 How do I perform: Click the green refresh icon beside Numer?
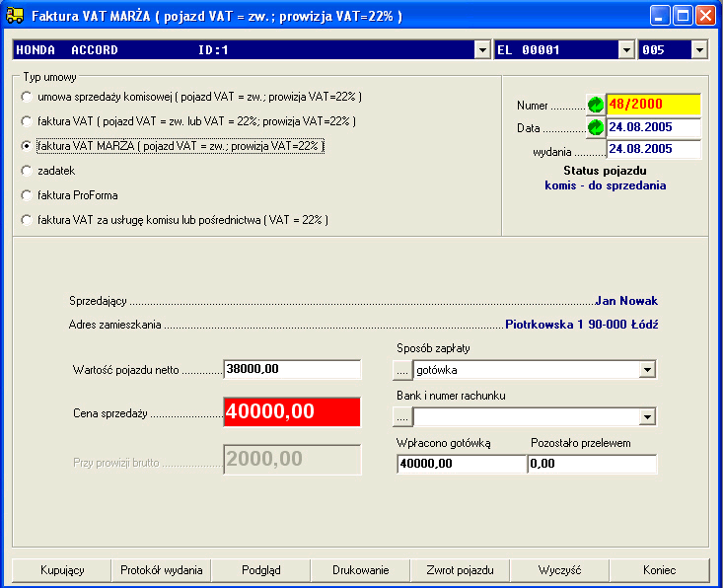(x=595, y=104)
